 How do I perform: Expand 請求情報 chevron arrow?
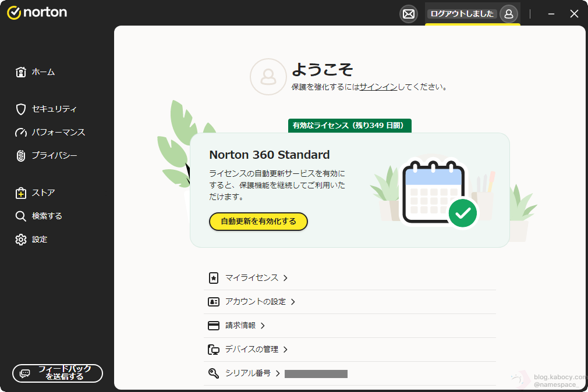pos(263,326)
